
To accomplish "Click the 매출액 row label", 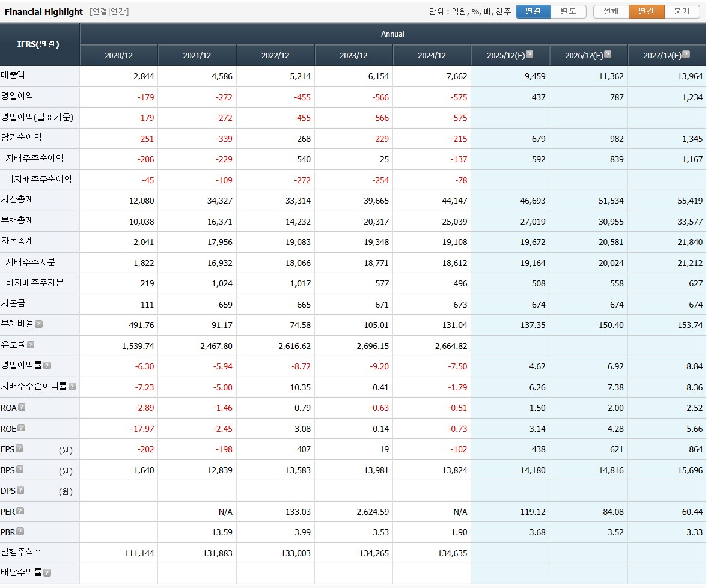I will (x=13, y=75).
